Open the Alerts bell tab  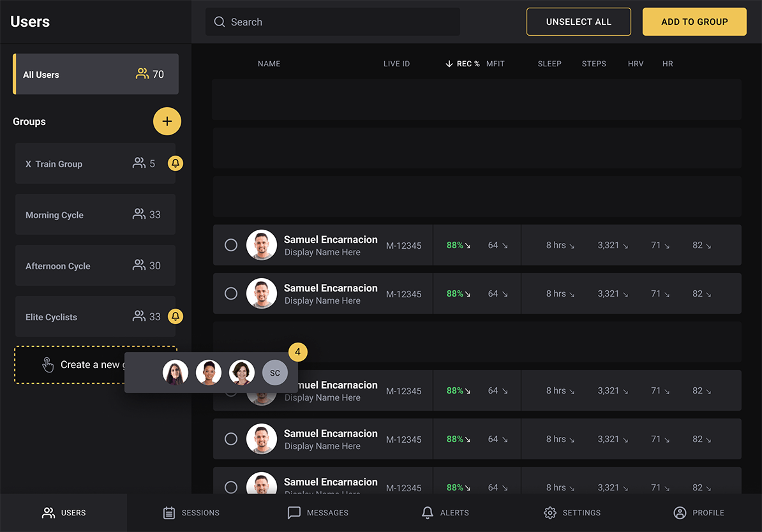(x=445, y=513)
